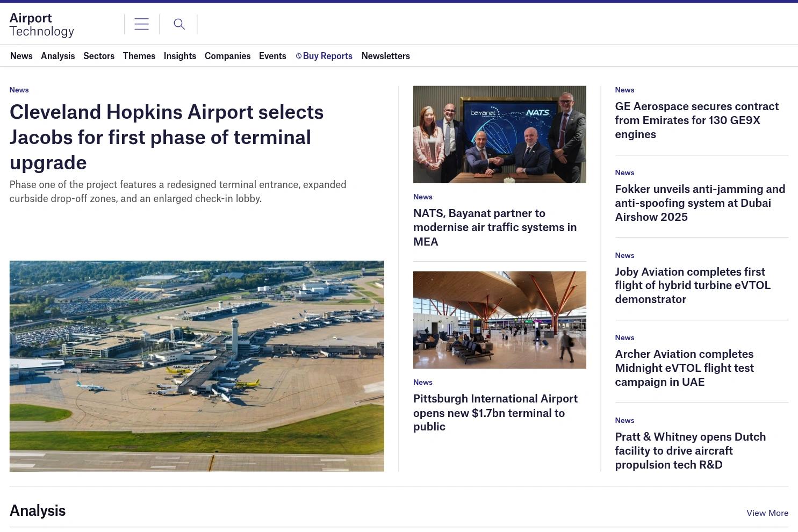Click the search magnifier icon
The height and width of the screenshot is (532, 798).
[179, 24]
